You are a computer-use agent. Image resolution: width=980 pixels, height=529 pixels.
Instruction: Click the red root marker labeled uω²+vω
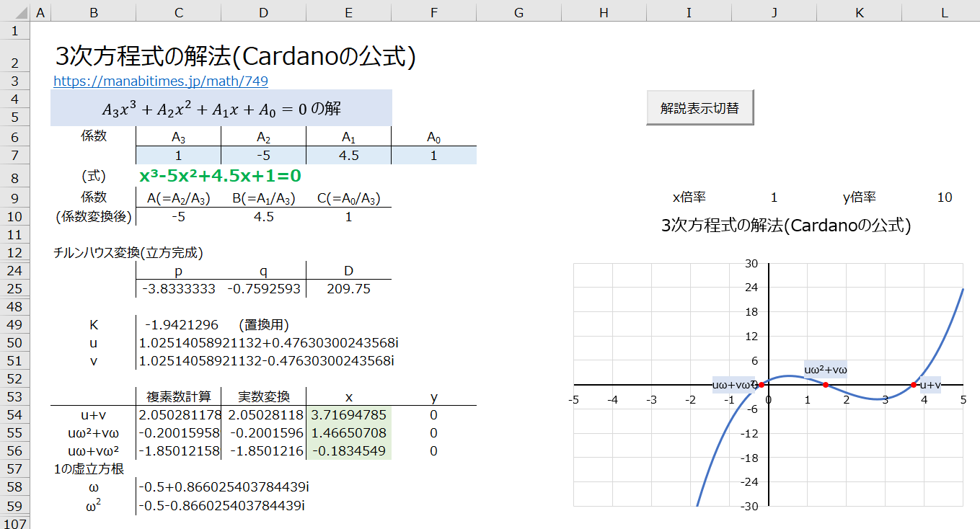pyautogui.click(x=826, y=385)
